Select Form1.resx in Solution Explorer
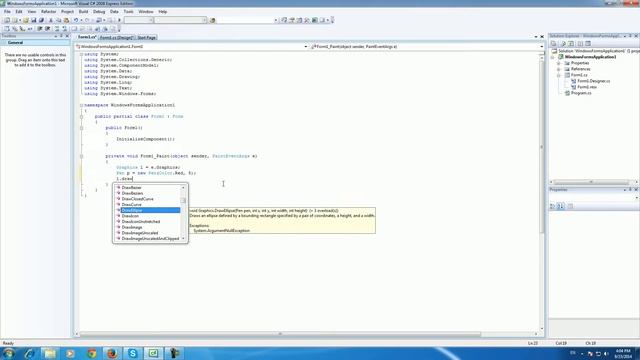Screen dimensions: 640x360 (587, 87)
